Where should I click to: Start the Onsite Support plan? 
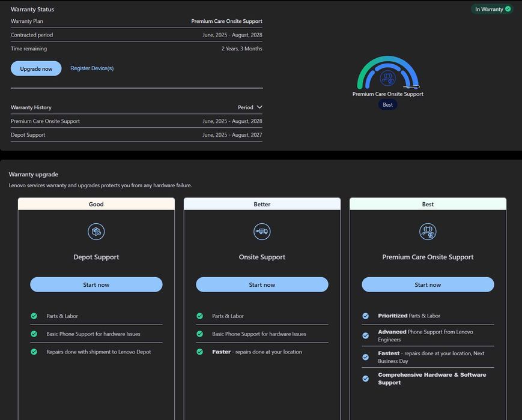(262, 284)
